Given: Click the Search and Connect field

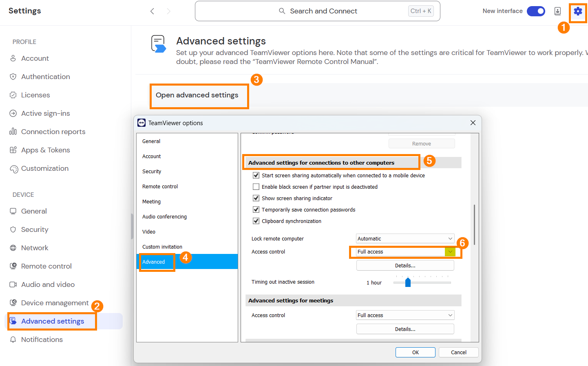Looking at the screenshot, I should tap(318, 11).
